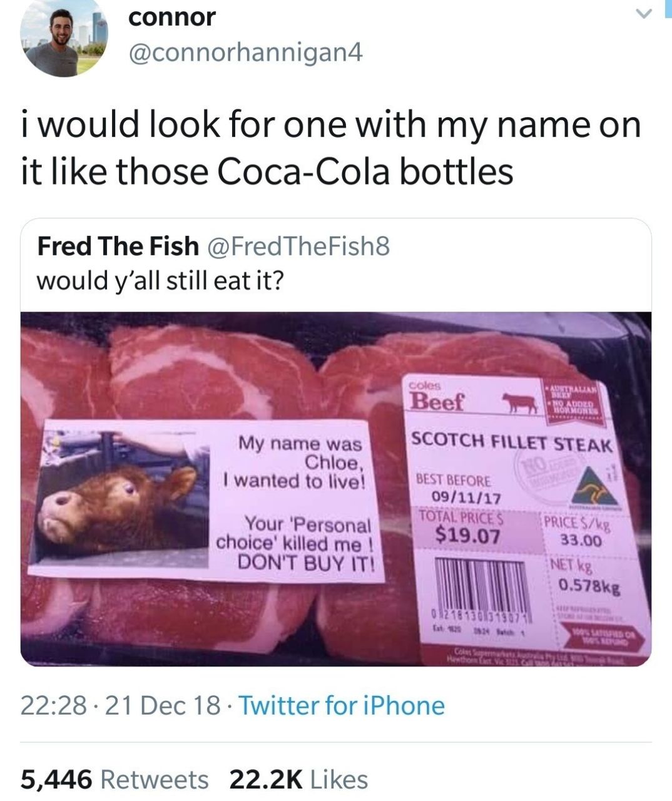View the 22.2K Likes list

tap(299, 780)
